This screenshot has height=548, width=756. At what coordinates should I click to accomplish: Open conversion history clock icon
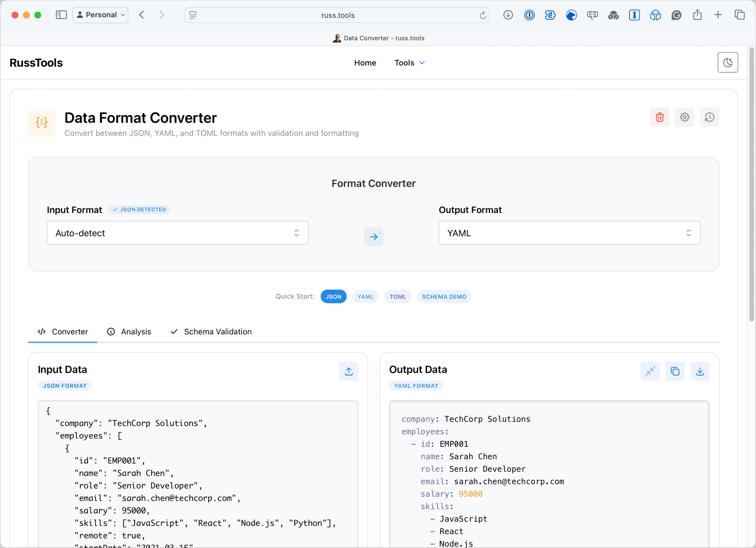click(x=709, y=117)
